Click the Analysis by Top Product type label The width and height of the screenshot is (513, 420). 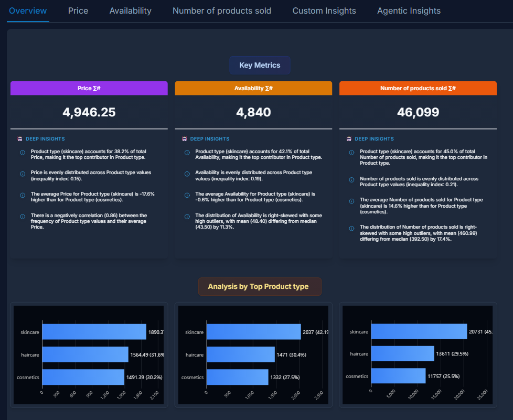[260, 286]
